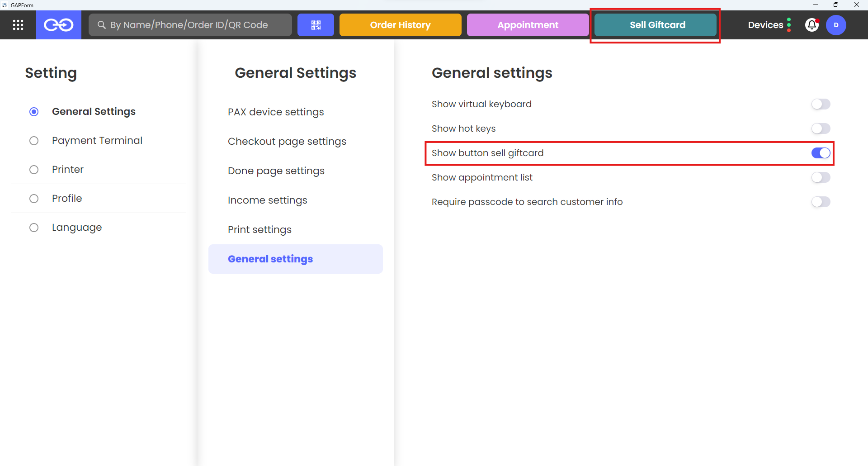Viewport: 868px width, 466px height.
Task: Toggle Require passcode to search customer info
Action: (821, 202)
